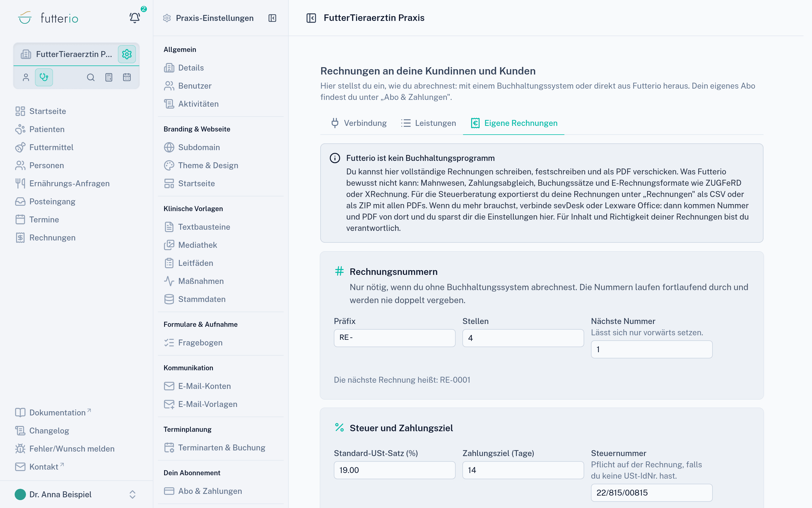Focus the Nächste Nummer field
Viewport: 812px width, 508px height.
[652, 349]
